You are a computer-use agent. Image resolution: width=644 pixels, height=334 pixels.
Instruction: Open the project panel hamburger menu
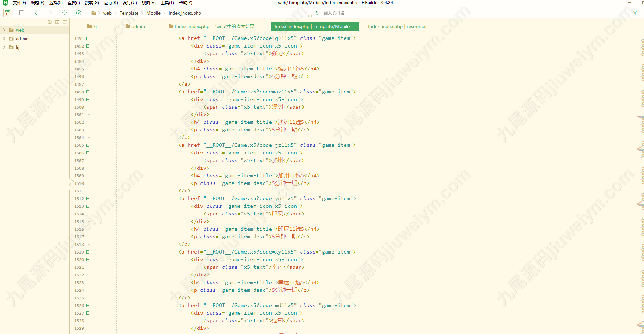coord(65,22)
